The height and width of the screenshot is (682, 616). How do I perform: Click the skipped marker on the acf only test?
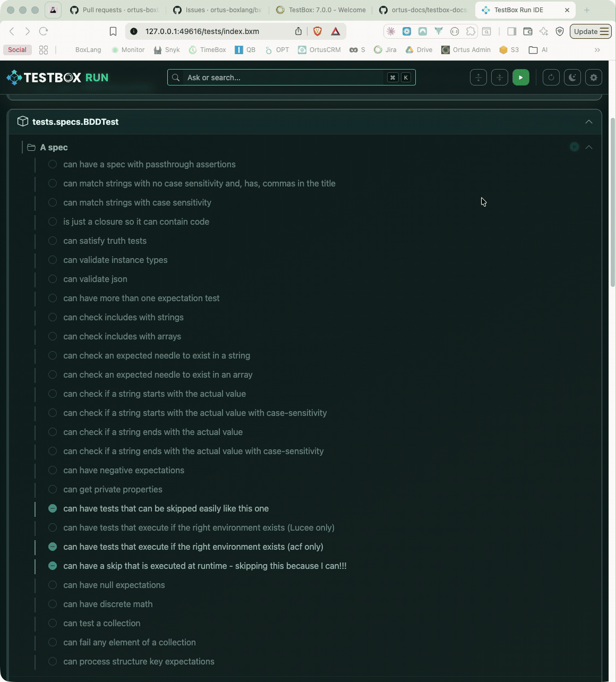53,547
